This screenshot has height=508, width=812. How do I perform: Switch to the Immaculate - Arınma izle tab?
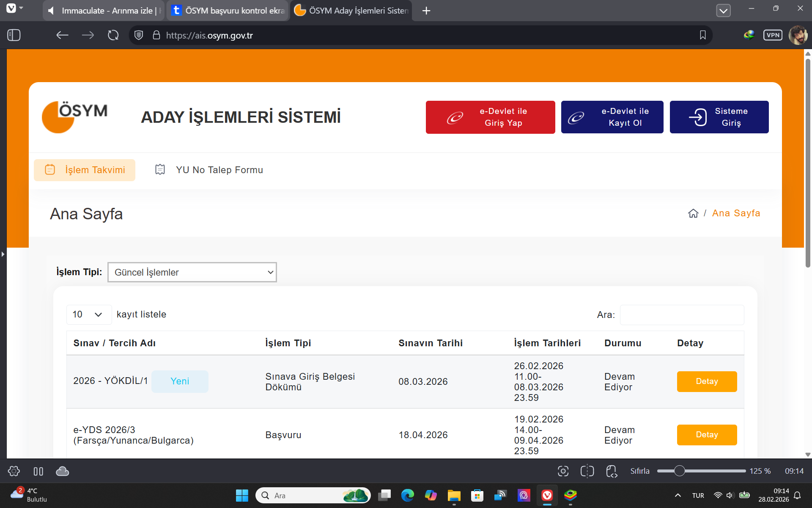click(x=104, y=11)
